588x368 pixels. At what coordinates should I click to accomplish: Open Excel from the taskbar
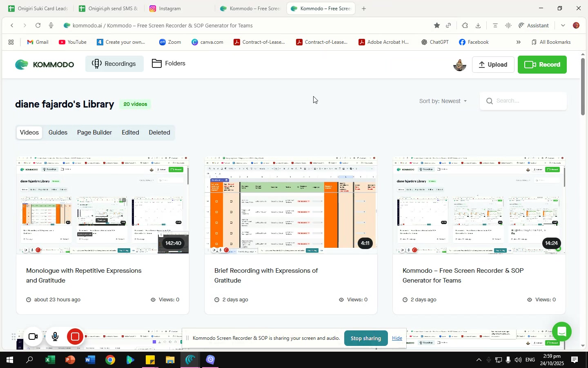point(50,360)
